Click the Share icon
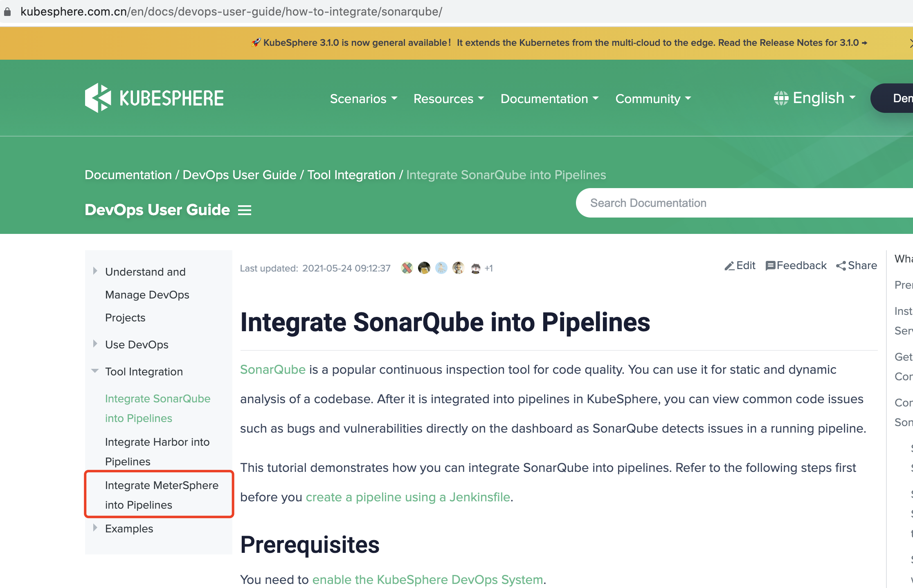Image resolution: width=913 pixels, height=588 pixels. (841, 266)
